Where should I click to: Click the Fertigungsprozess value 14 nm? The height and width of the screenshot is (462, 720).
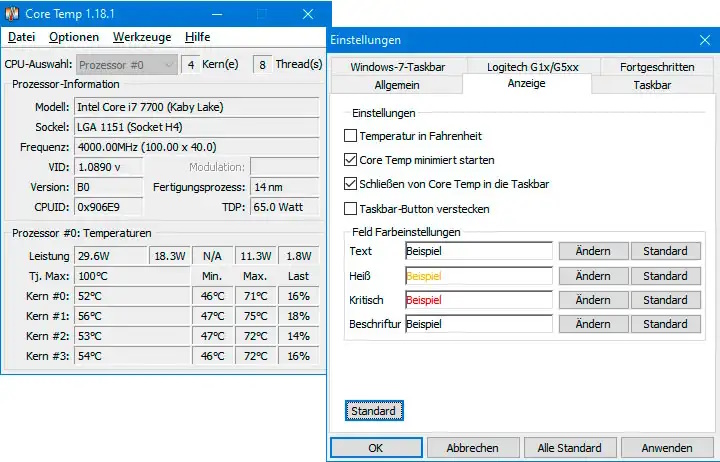(284, 187)
